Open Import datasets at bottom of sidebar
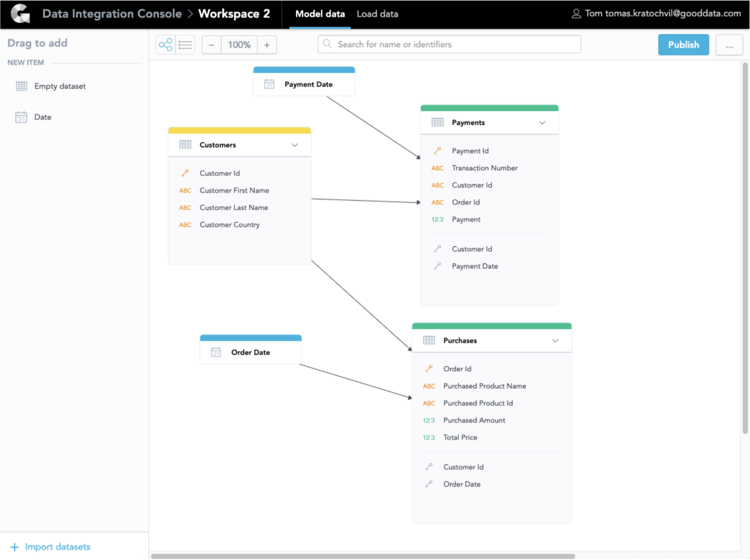The width and height of the screenshot is (750, 560). point(58,546)
